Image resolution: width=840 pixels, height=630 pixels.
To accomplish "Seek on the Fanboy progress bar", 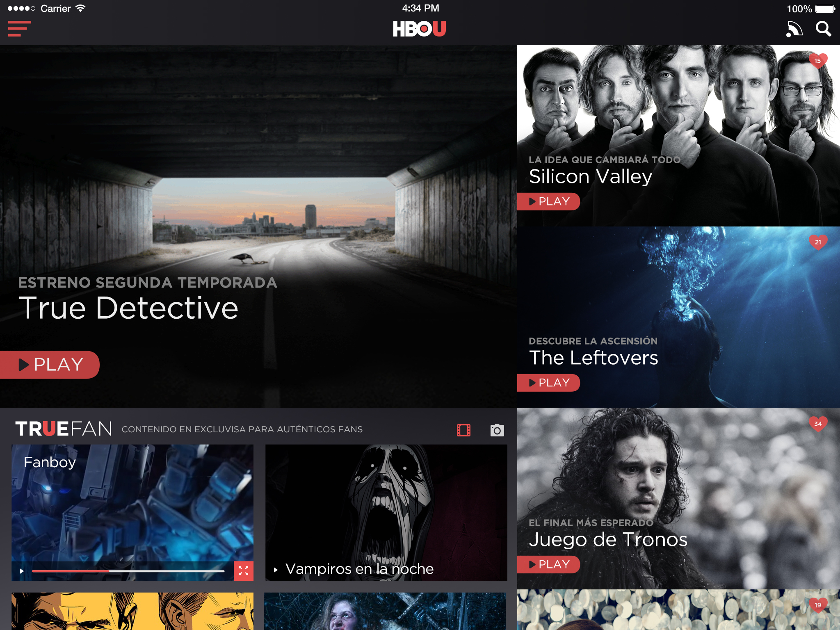I will click(x=128, y=571).
